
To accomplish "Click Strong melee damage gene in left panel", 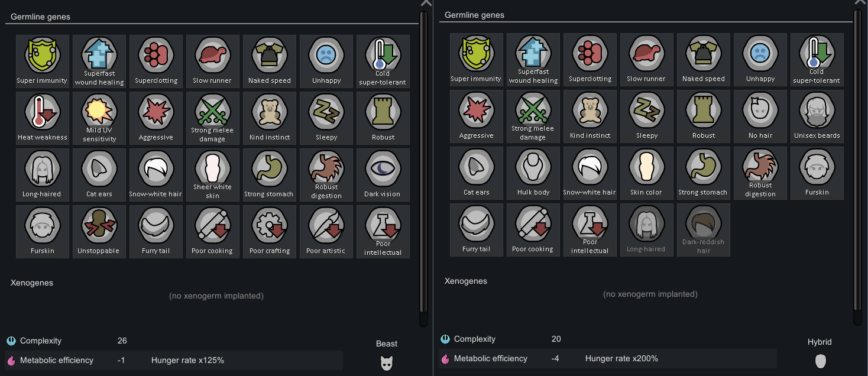I will tap(213, 118).
